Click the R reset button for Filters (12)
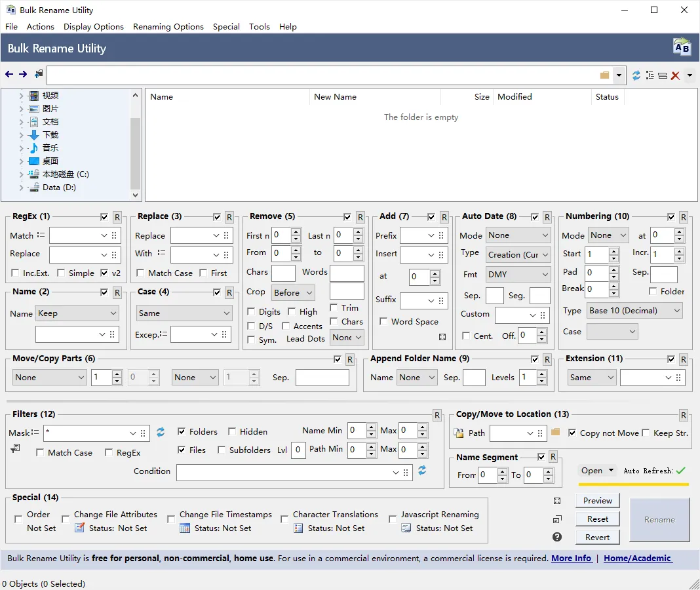The height and width of the screenshot is (590, 700). pos(437,416)
